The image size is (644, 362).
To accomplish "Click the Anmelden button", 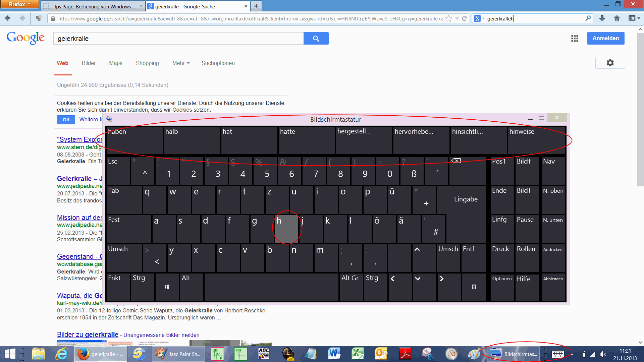I will tap(605, 39).
